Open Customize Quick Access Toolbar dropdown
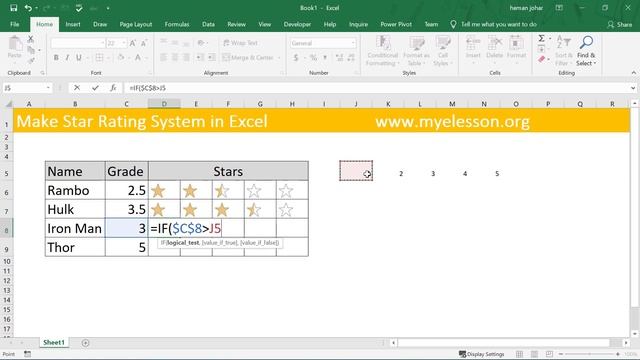The height and width of the screenshot is (360, 640). [x=108, y=8]
